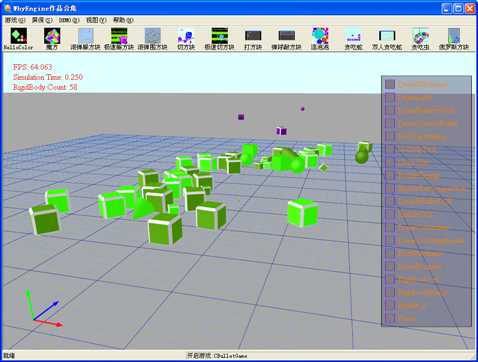Maximize the WhyEngine window

tap(458, 8)
